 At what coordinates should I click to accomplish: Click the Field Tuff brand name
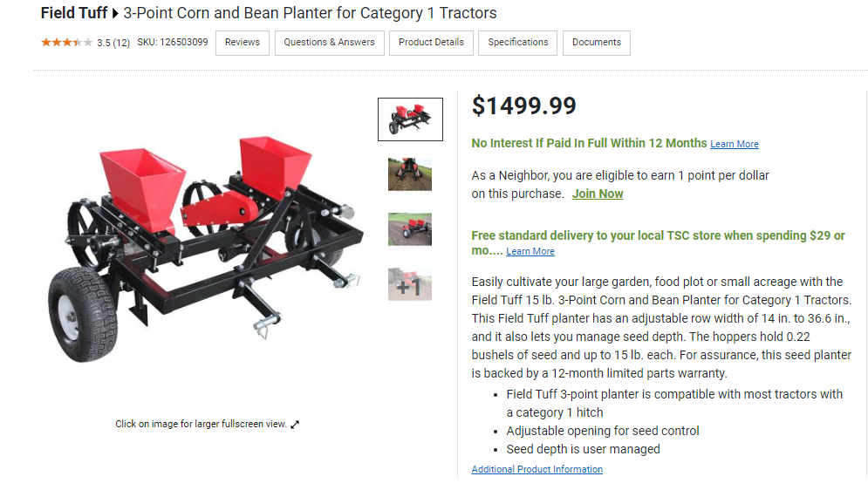tap(73, 14)
